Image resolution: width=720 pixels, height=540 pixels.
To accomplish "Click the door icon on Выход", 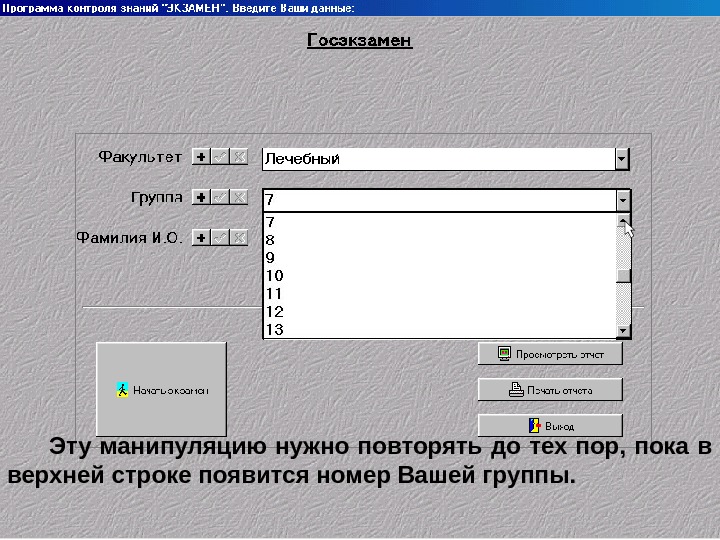I will (x=534, y=426).
